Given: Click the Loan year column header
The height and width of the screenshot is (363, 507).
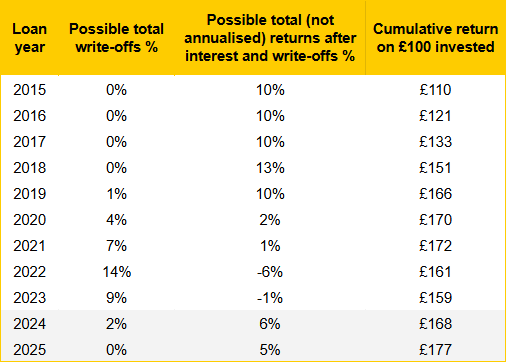Looking at the screenshot, I should pyautogui.click(x=29, y=38).
